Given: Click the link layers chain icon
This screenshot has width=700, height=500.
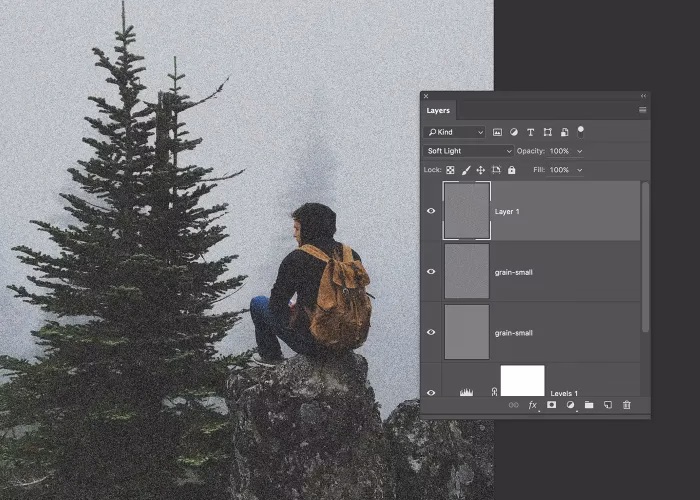Looking at the screenshot, I should pyautogui.click(x=513, y=405).
